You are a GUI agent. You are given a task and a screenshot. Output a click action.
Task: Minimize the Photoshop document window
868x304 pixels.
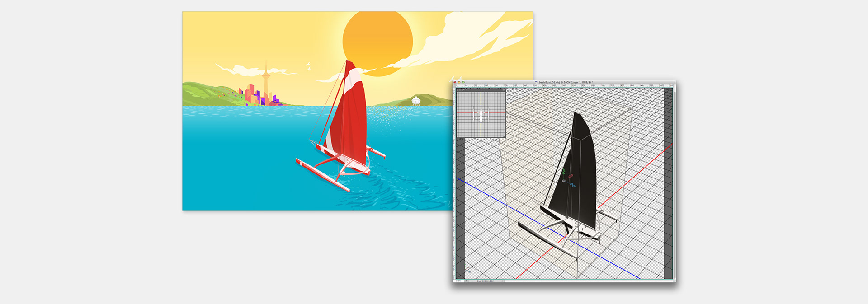(459, 82)
